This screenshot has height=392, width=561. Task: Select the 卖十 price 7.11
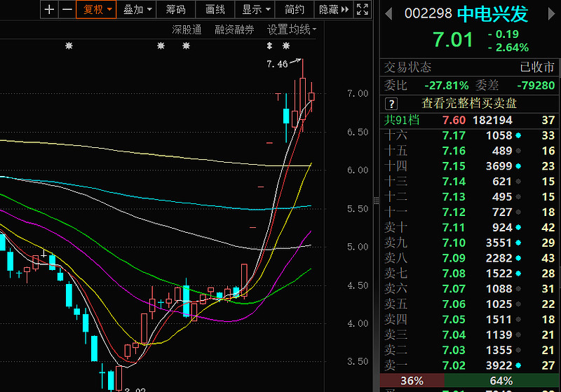click(x=454, y=227)
